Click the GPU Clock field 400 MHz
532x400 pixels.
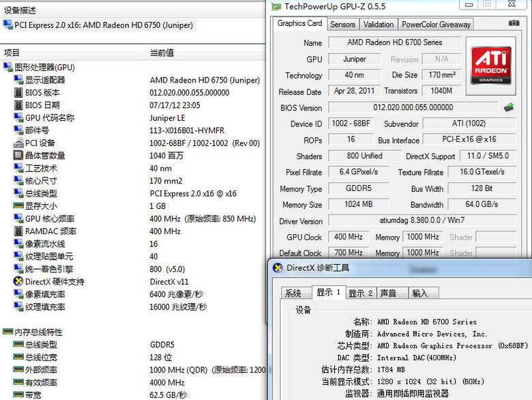click(348, 237)
